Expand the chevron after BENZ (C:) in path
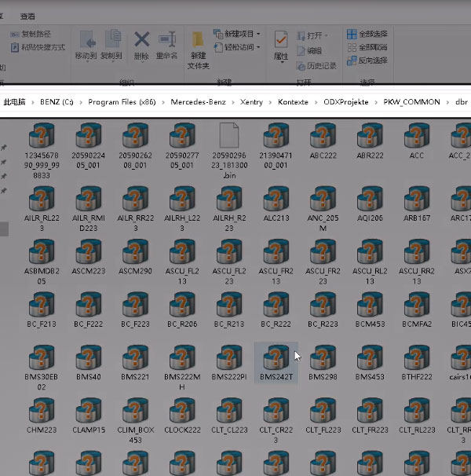This screenshot has width=471, height=476. tap(81, 103)
